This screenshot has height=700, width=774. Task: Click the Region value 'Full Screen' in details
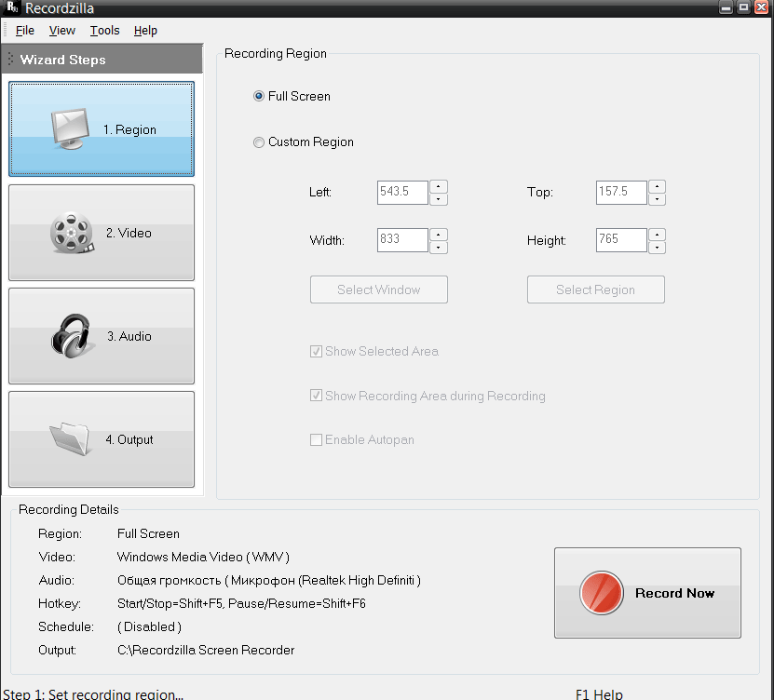pyautogui.click(x=149, y=533)
